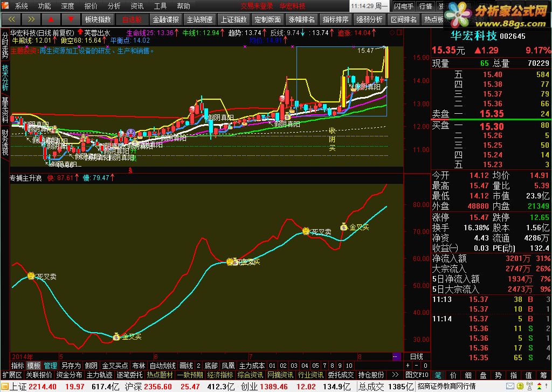The width and height of the screenshot is (552, 392).
Task: Click the >> more tabs arrow in bottom bar
Action: (395, 375)
